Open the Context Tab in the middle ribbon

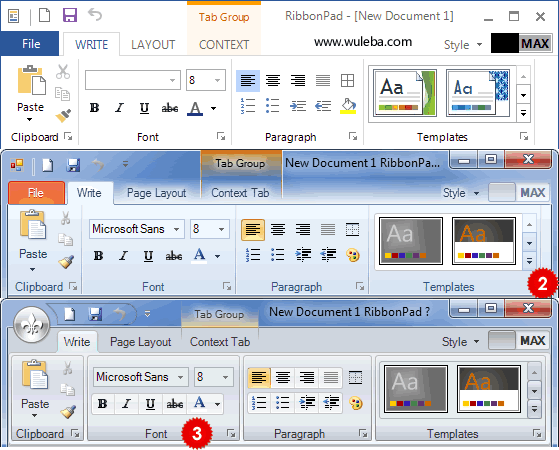pyautogui.click(x=240, y=193)
